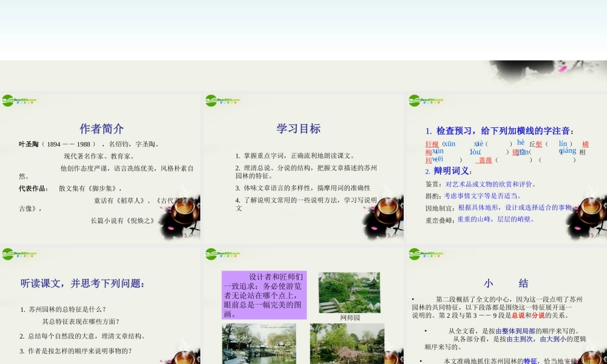This screenshot has width=607, height=364.
Task: Click goal 1 掌握重点字词
Action: (295, 156)
